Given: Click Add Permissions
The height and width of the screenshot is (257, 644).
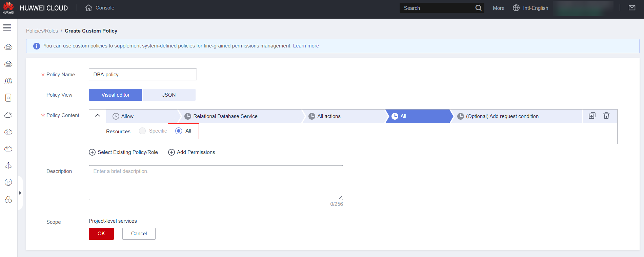Looking at the screenshot, I should pos(192,152).
